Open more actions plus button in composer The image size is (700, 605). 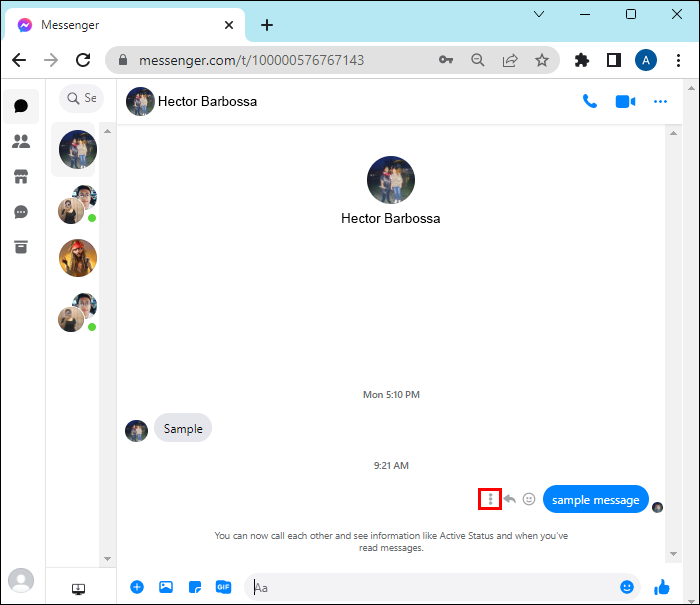click(x=137, y=587)
